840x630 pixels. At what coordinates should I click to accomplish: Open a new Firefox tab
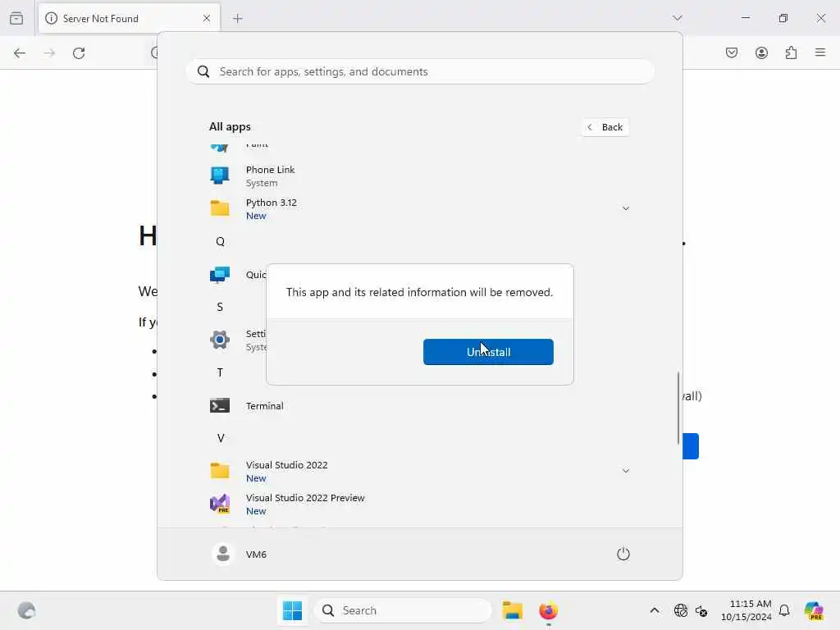click(x=238, y=18)
